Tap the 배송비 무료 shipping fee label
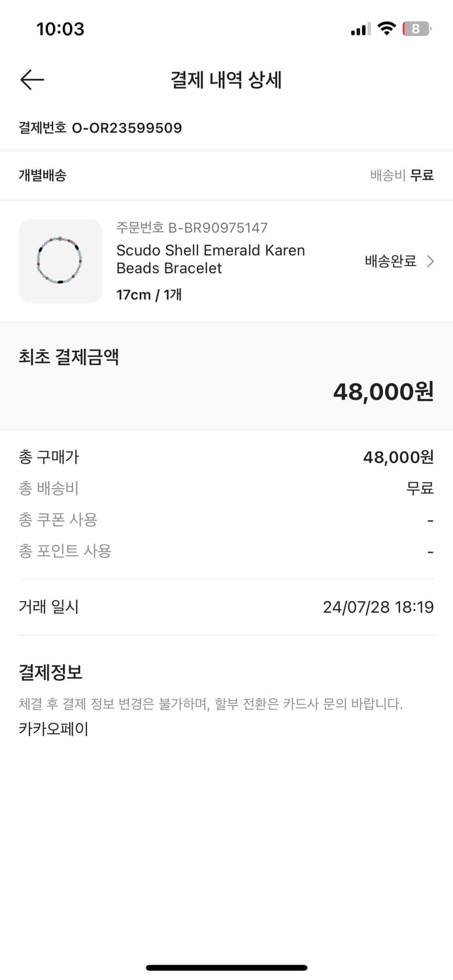Image resolution: width=453 pixels, height=980 pixels. (x=401, y=176)
